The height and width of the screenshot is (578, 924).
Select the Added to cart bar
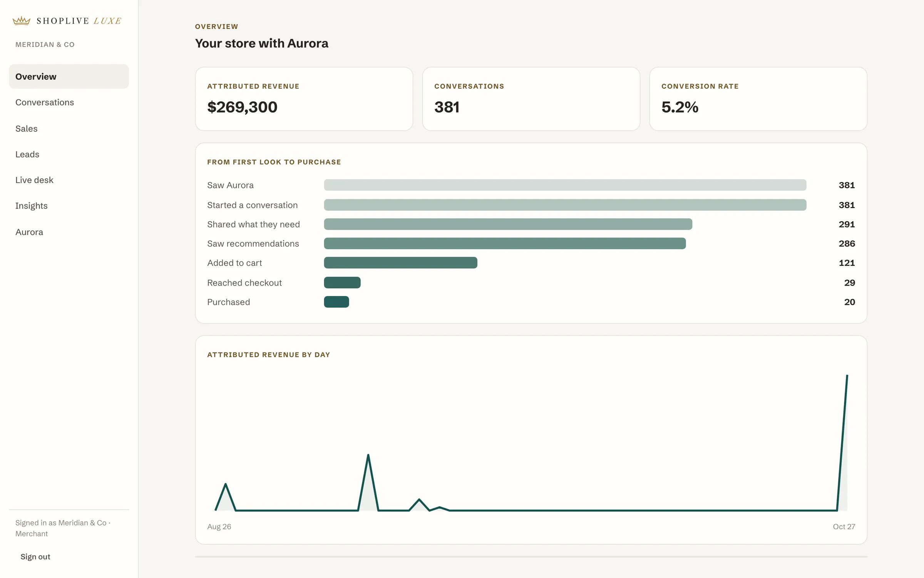[401, 263]
